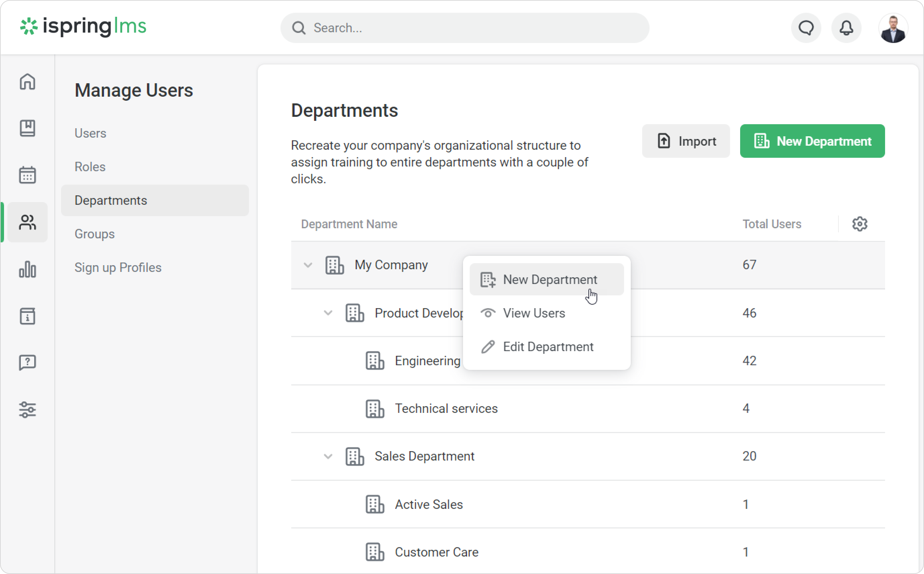Click the notifications bell icon

point(846,28)
